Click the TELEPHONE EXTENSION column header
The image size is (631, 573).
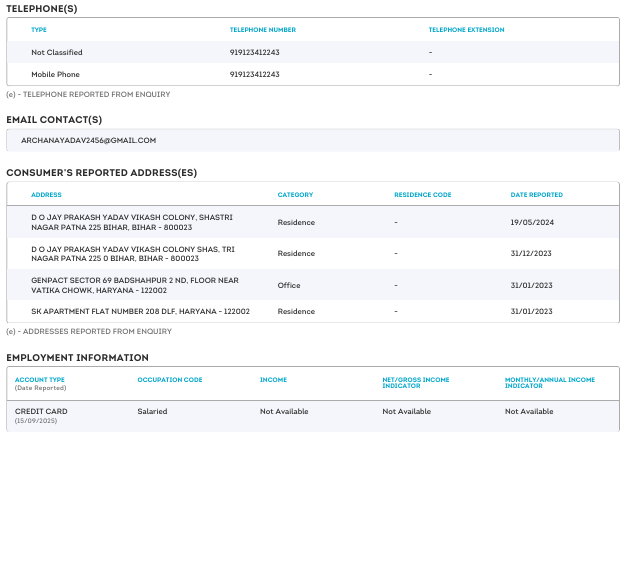[x=466, y=30]
